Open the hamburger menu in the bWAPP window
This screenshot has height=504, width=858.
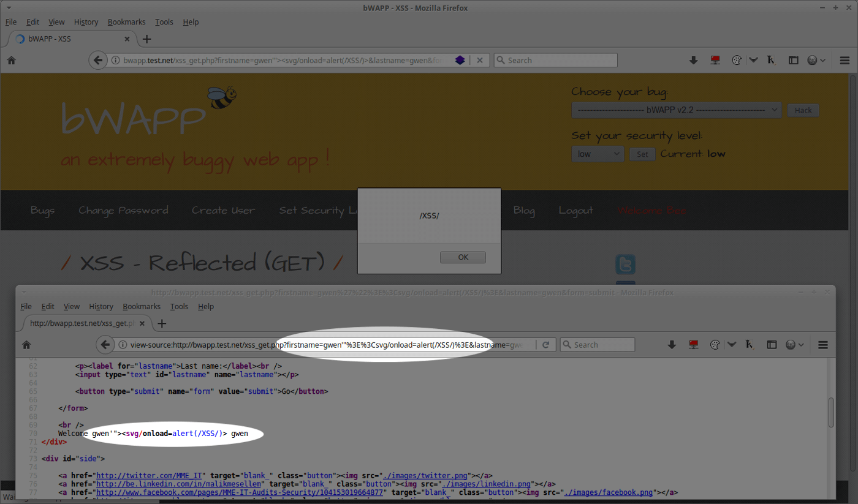point(845,60)
